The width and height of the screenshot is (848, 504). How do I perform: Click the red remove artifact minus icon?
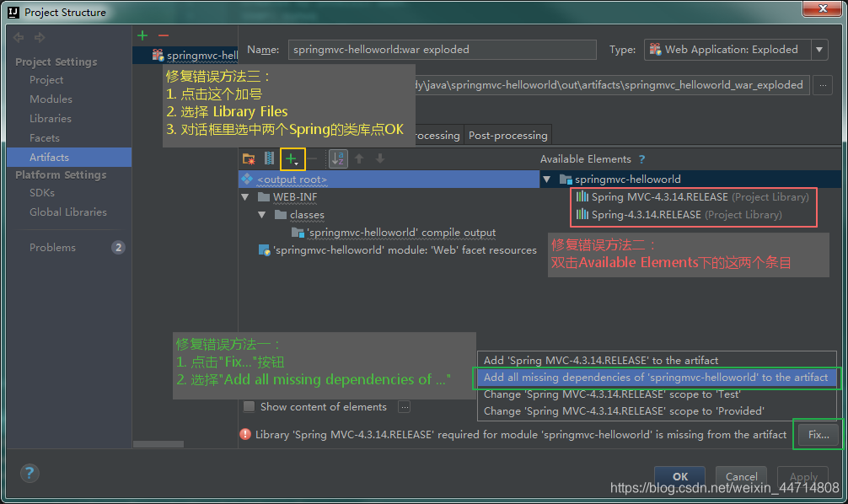tap(164, 35)
